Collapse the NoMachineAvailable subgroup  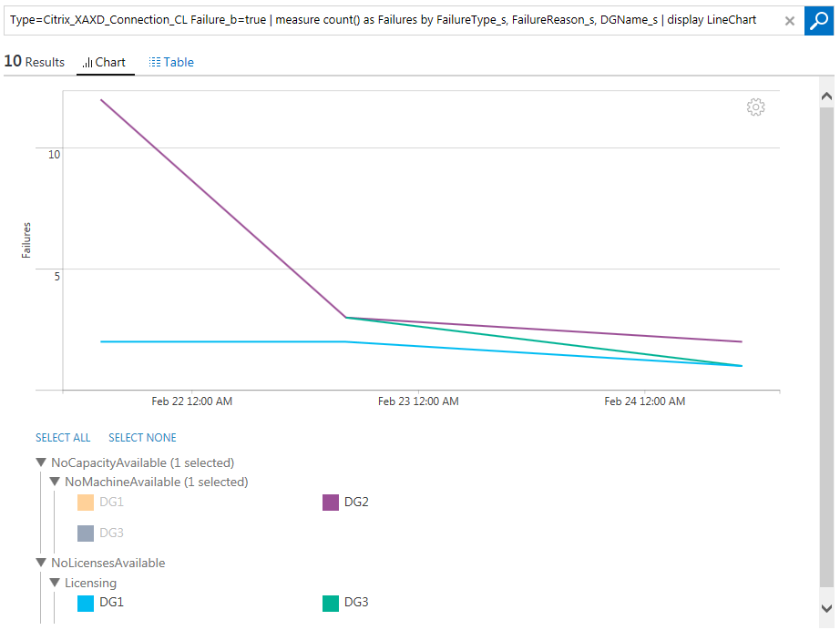click(55, 482)
